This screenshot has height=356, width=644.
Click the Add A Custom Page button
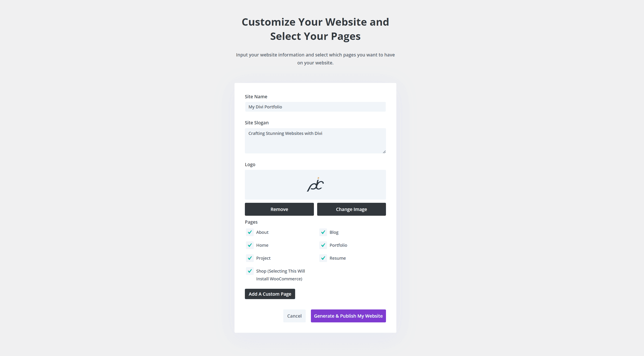[270, 294]
